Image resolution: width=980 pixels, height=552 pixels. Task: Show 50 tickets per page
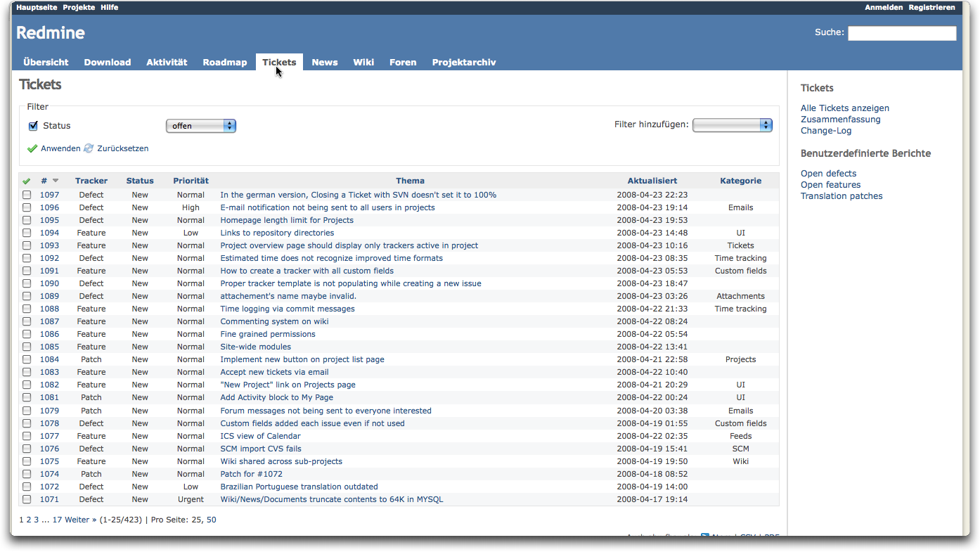coord(212,519)
